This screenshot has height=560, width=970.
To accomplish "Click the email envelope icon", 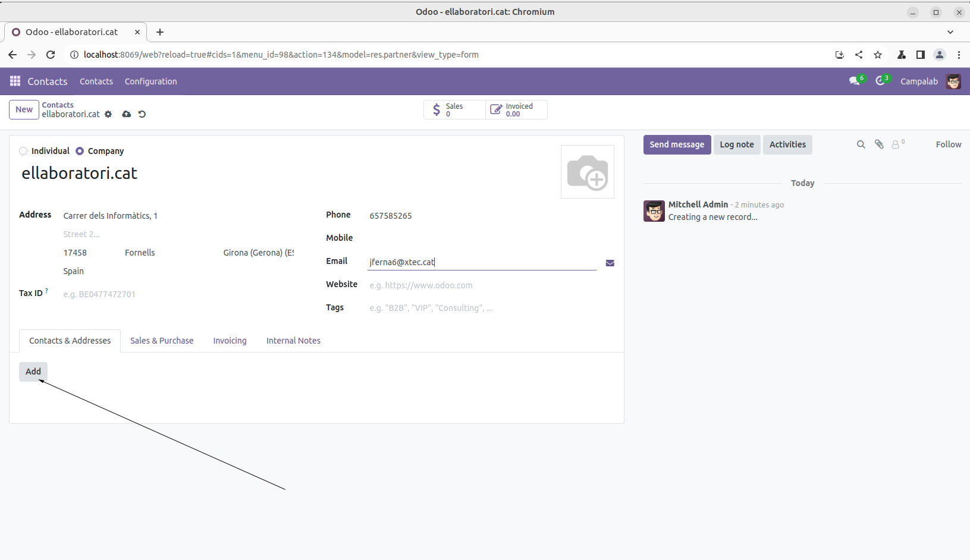I will 610,263.
